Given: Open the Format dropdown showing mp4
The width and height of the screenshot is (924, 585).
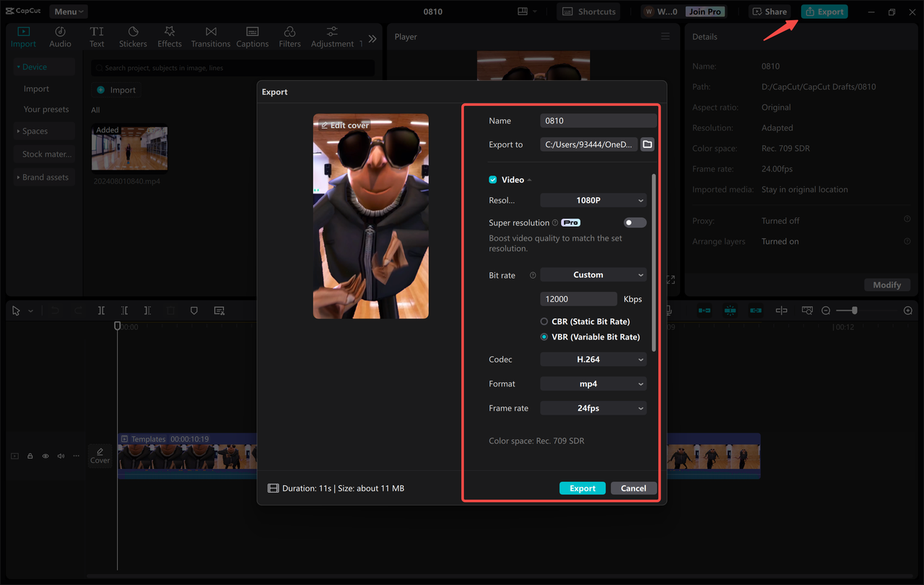Looking at the screenshot, I should 593,383.
